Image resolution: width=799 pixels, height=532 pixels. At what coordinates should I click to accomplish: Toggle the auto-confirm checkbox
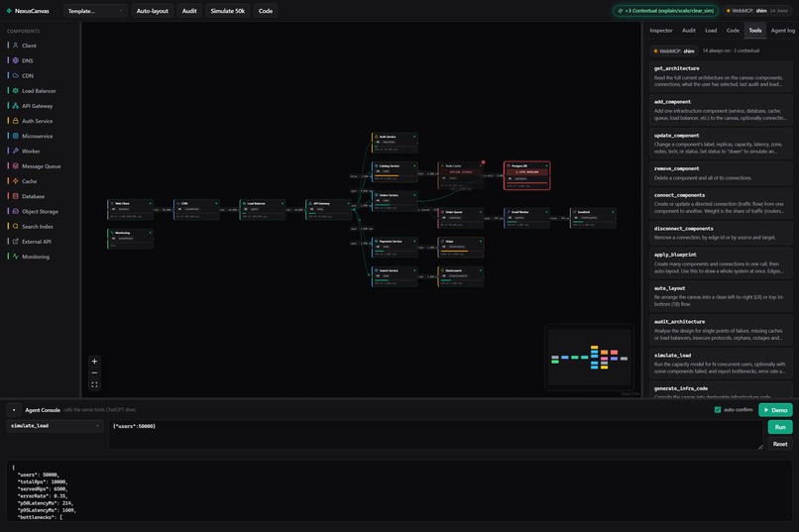[x=718, y=410]
